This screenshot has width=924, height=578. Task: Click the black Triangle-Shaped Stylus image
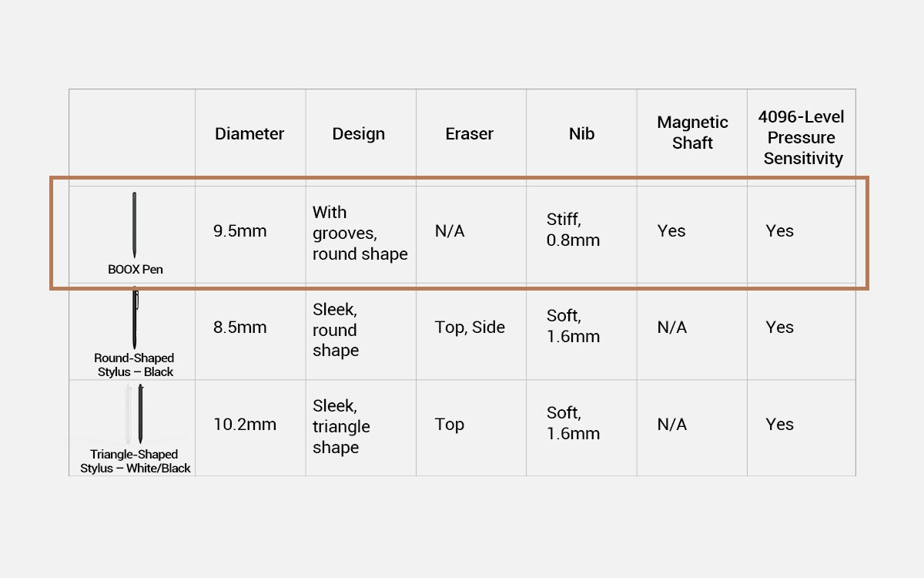click(141, 413)
